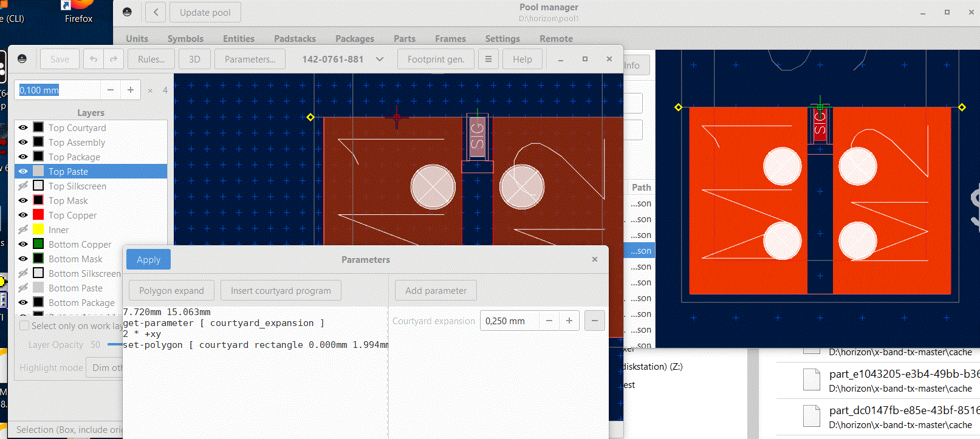Show the hidden Top Silkscreen layer
Viewport: 980px width, 439px height.
click(23, 186)
